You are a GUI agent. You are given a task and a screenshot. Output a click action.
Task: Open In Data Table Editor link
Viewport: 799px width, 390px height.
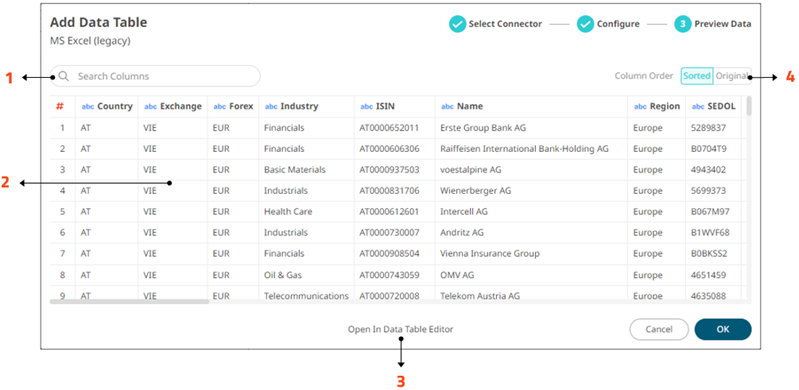[x=401, y=329]
